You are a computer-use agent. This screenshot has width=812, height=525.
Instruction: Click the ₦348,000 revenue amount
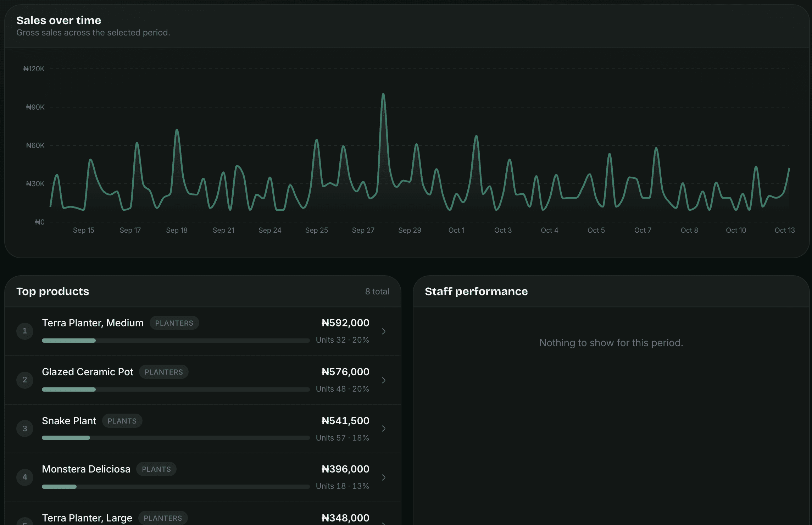point(345,518)
